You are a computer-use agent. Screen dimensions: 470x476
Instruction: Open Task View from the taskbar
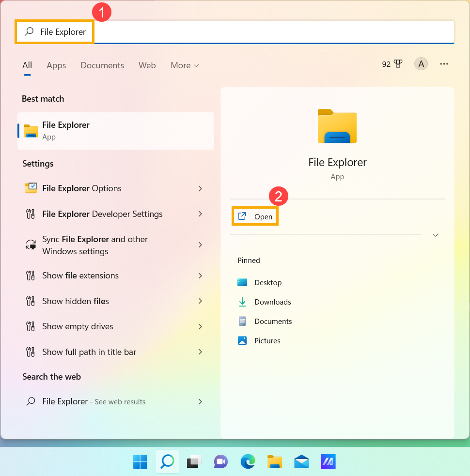coord(194,462)
